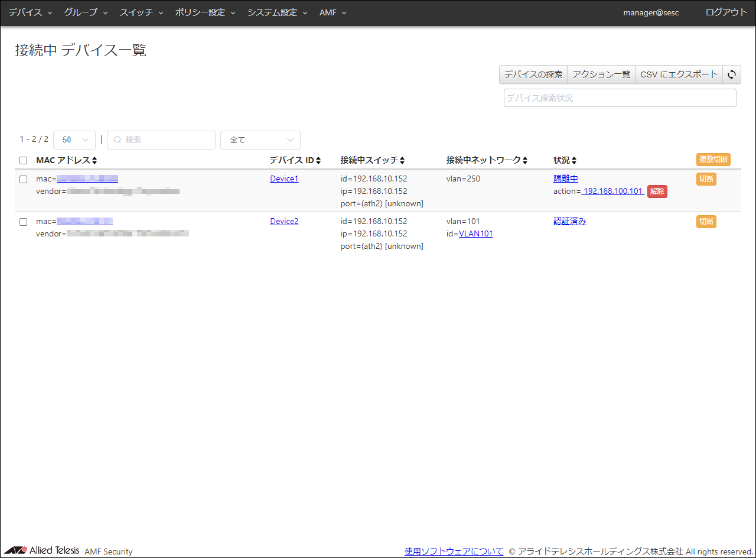Open the 50 rows-per-page dropdown
The image size is (756, 558).
pos(74,140)
